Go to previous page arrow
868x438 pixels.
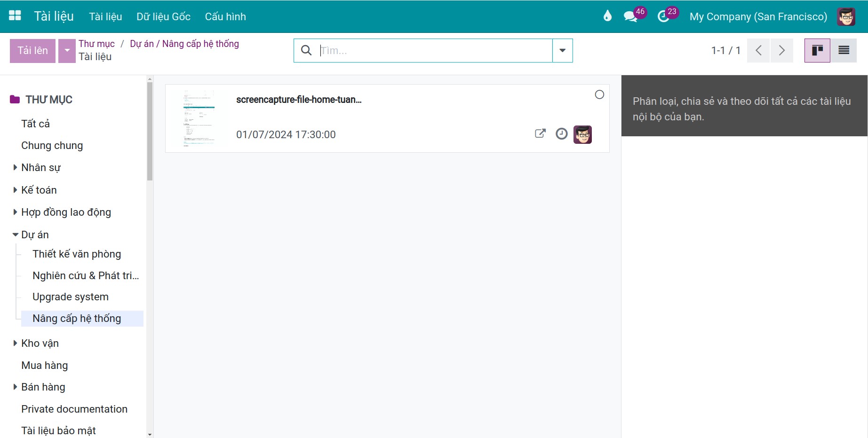coord(758,50)
